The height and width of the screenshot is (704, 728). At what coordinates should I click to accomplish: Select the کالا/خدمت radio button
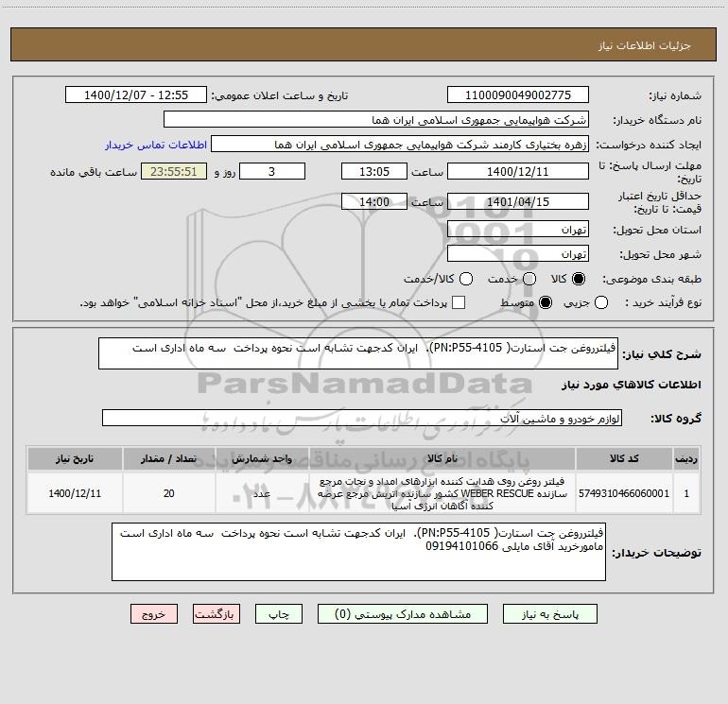click(466, 279)
